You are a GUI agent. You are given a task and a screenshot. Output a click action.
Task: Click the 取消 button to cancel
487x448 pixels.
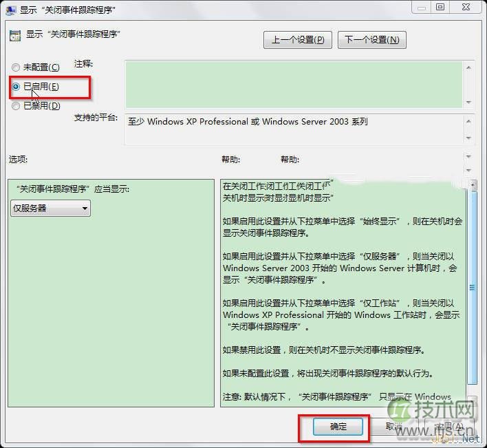[395, 427]
